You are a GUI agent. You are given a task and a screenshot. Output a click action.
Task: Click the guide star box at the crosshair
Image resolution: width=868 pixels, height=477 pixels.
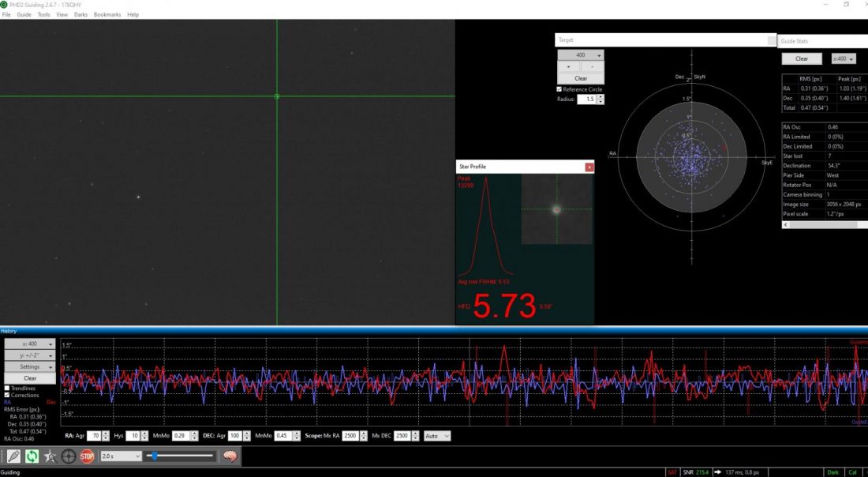tap(277, 96)
